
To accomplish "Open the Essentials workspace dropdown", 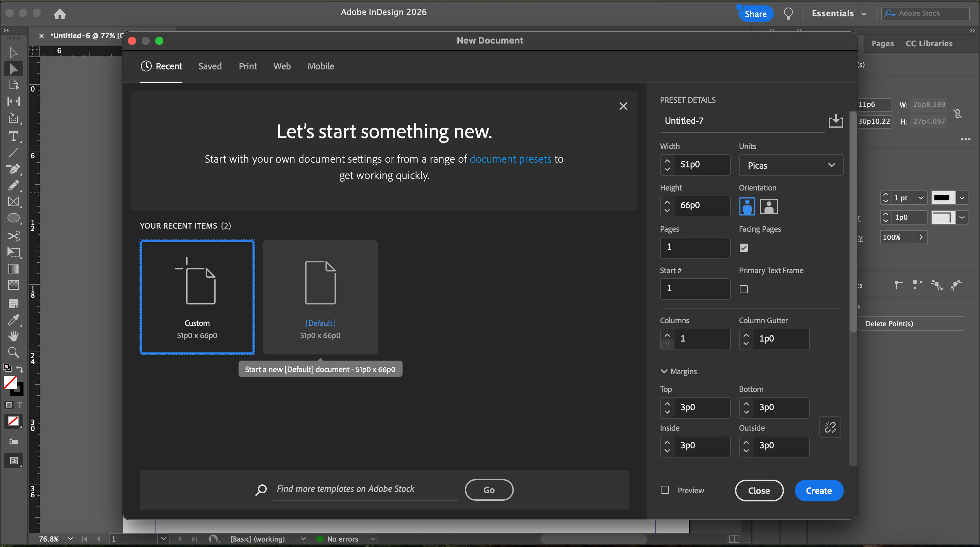I will pyautogui.click(x=839, y=13).
